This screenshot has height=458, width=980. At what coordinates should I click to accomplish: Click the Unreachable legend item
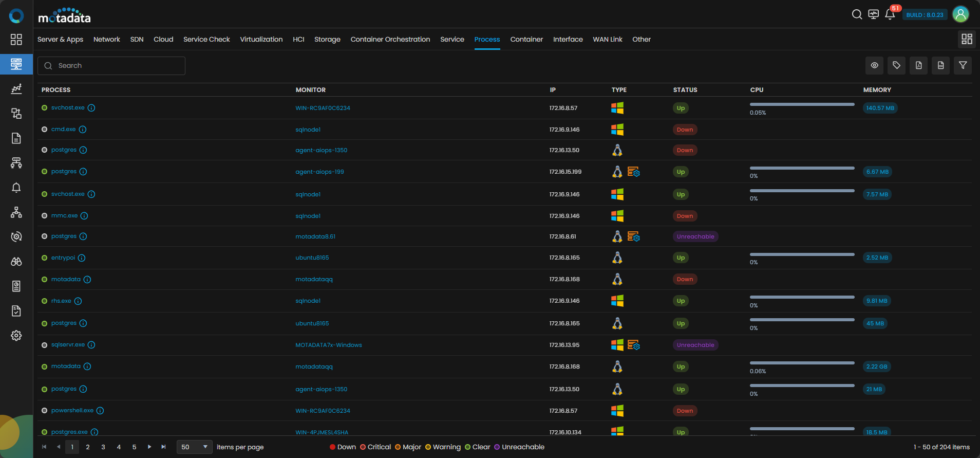click(519, 447)
